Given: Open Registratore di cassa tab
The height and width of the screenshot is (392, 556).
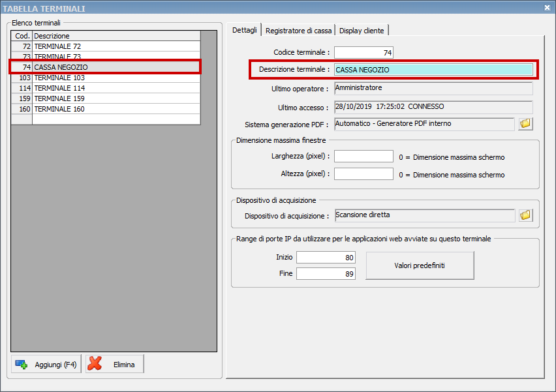Looking at the screenshot, I should pyautogui.click(x=299, y=31).
